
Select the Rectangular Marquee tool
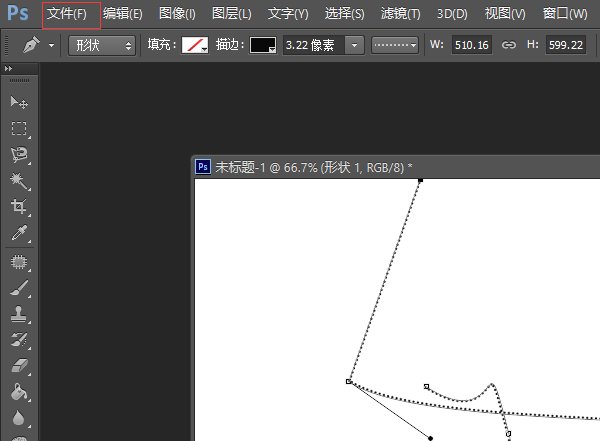pos(19,129)
